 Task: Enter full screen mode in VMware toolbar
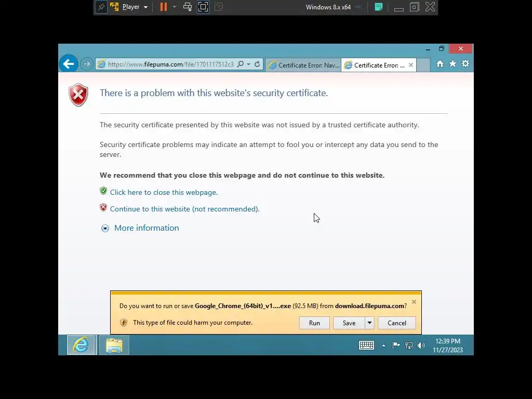tap(203, 7)
